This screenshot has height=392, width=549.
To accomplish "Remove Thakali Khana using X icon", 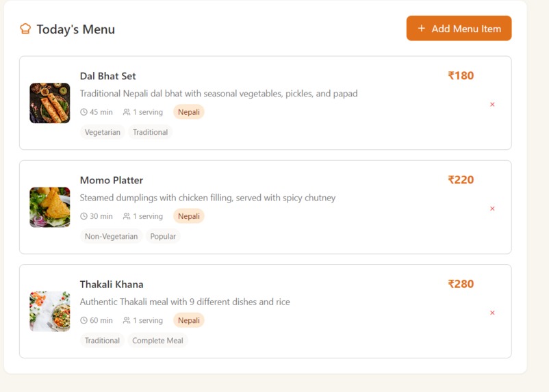I will tap(492, 313).
